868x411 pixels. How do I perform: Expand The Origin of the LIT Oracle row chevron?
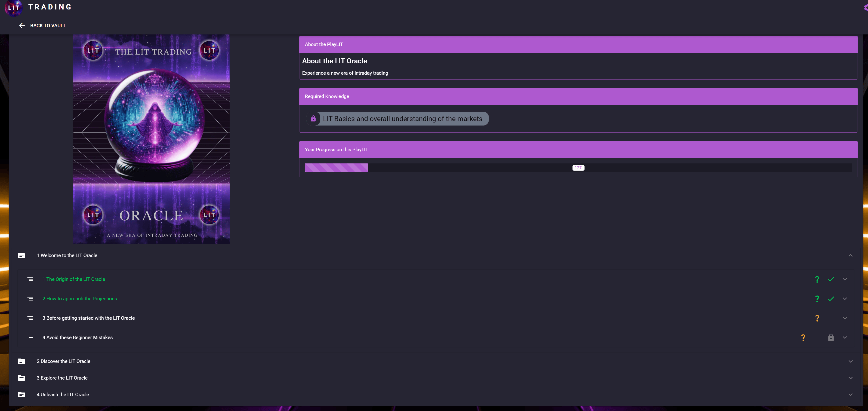pos(845,279)
